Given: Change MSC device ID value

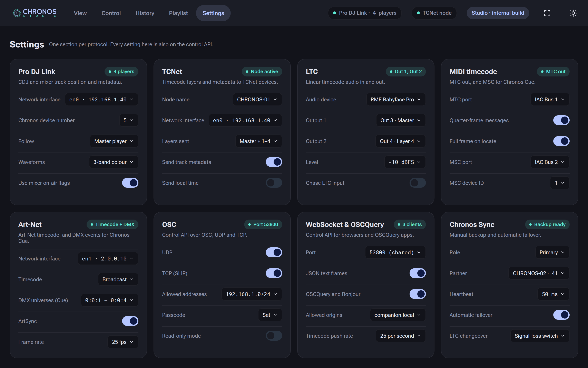Looking at the screenshot, I should [x=560, y=183].
